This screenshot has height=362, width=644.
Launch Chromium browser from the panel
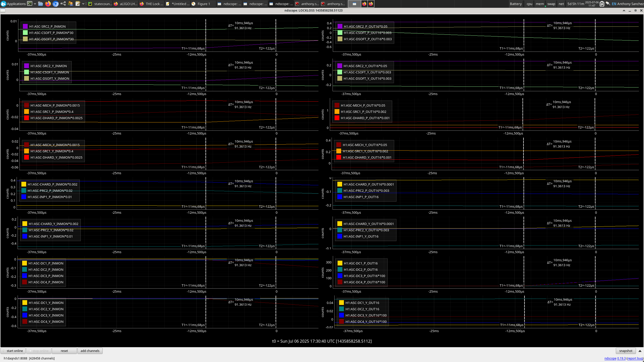click(56, 4)
